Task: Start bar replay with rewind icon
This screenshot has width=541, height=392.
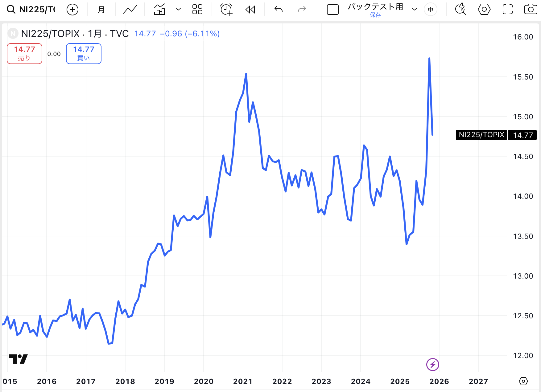Action: pos(250,10)
